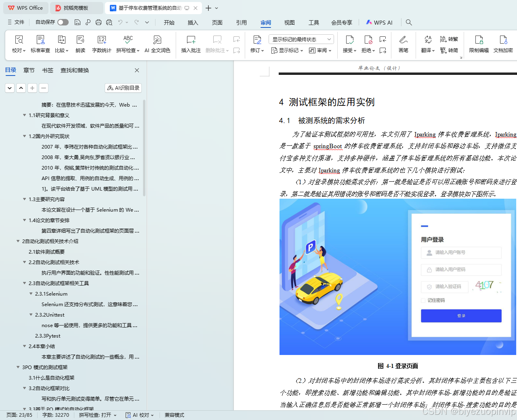Image resolution: width=517 pixels, height=420 pixels.
Task: Select the 比较 document compare tool
Action: coord(61,44)
